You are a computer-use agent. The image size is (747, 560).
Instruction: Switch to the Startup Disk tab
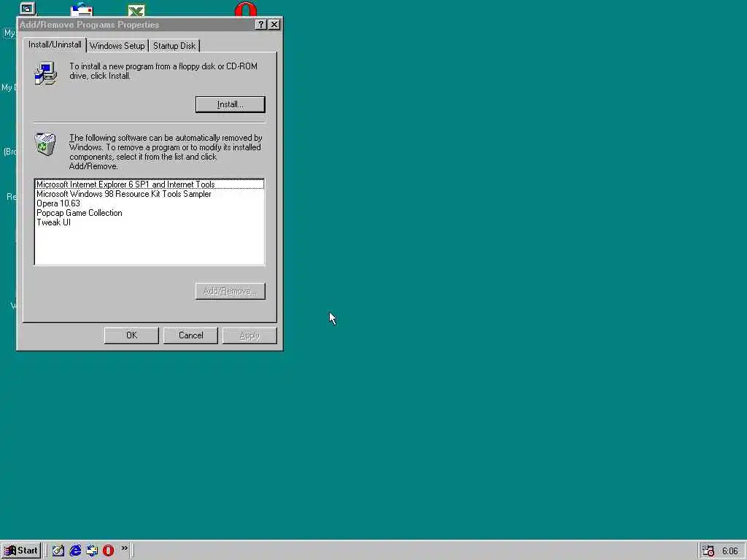point(174,46)
